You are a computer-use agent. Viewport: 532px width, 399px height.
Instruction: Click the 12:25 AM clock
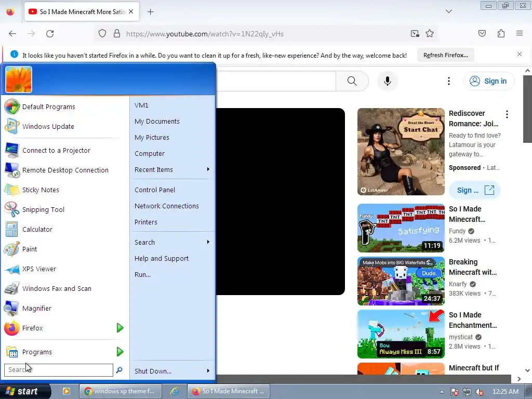click(x=505, y=392)
